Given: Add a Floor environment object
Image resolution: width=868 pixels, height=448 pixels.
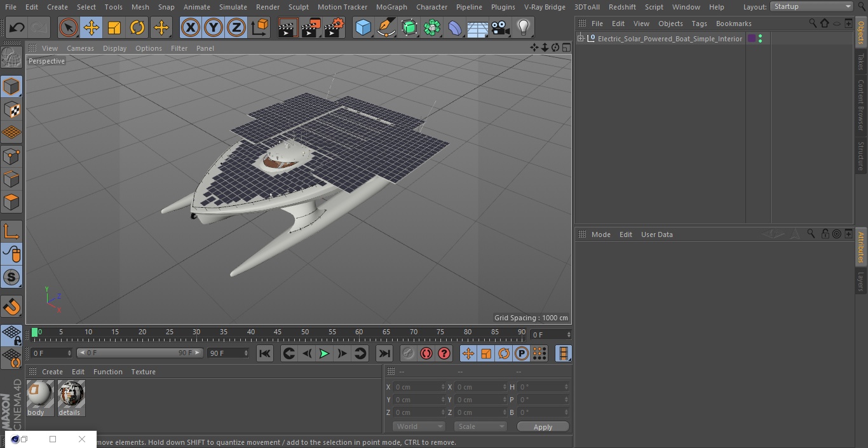Looking at the screenshot, I should (478, 27).
